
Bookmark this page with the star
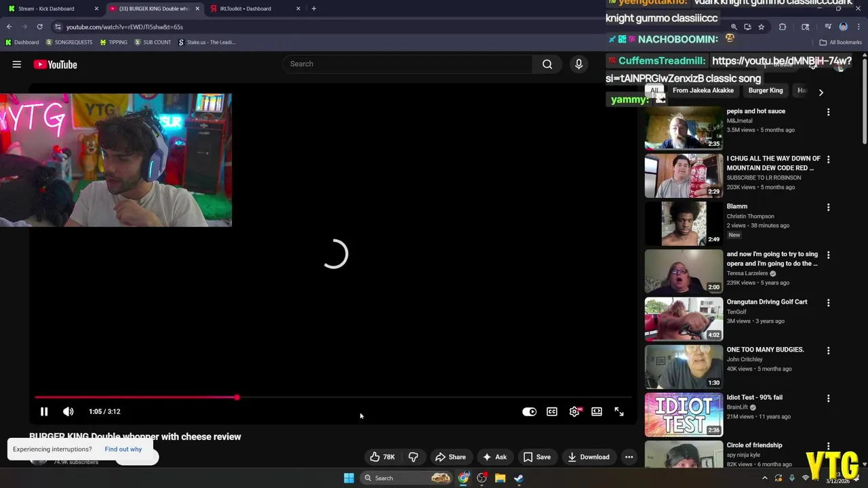click(761, 27)
